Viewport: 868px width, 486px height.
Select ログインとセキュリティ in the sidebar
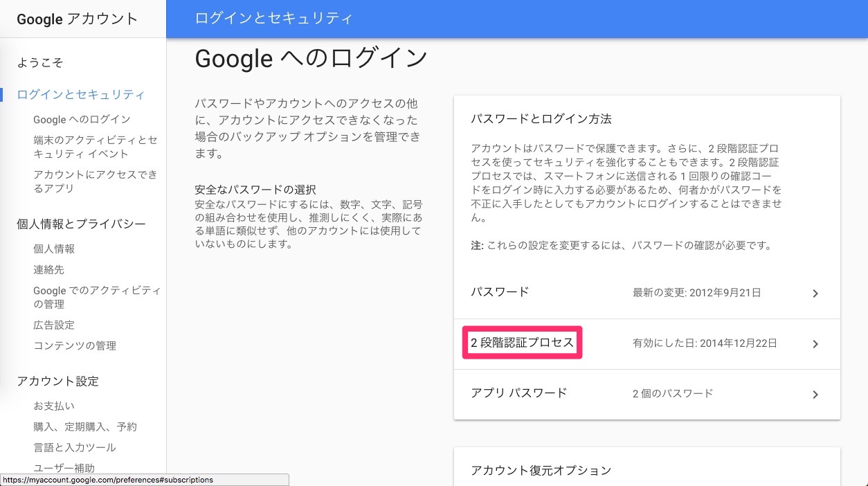[81, 95]
